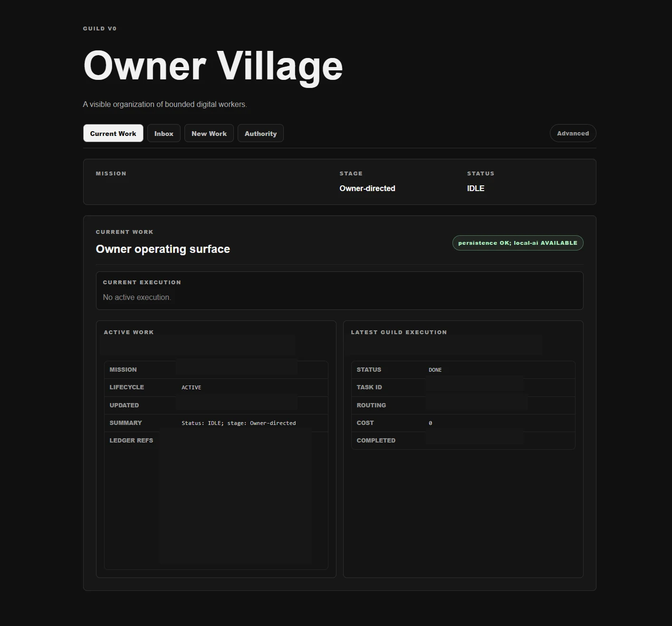672x626 pixels.
Task: Select the Routing row label
Action: (x=371, y=405)
